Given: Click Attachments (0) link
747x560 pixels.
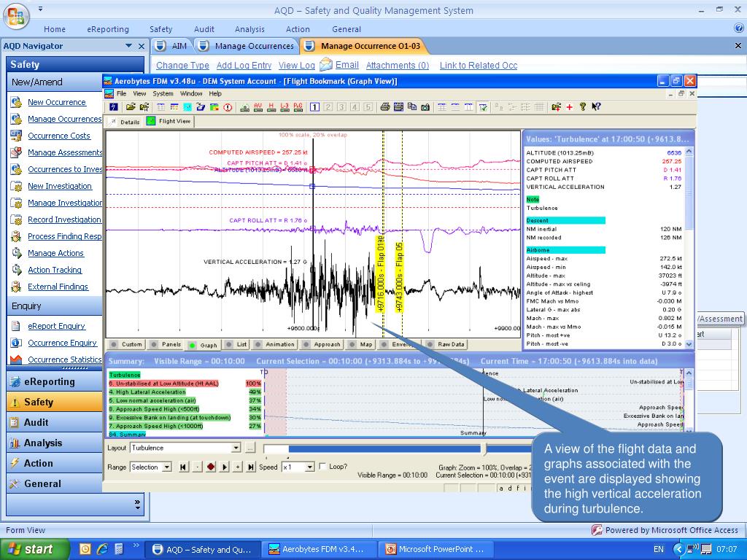Looking at the screenshot, I should (398, 65).
